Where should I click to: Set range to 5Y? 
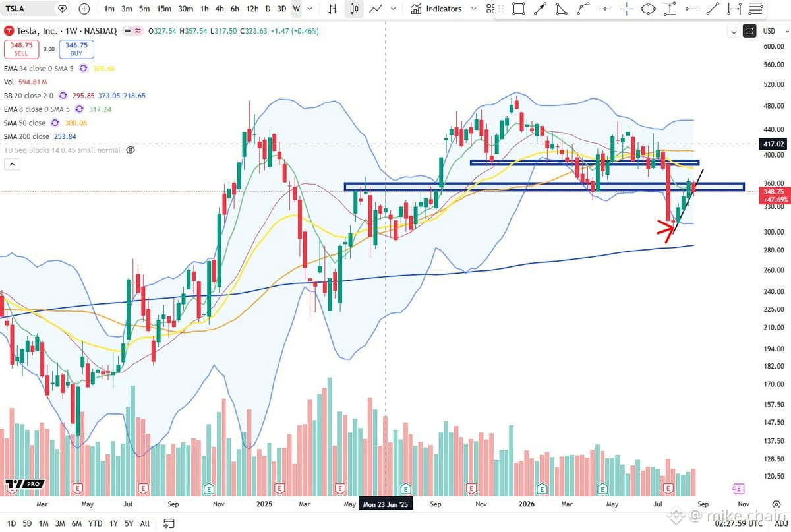click(x=129, y=523)
